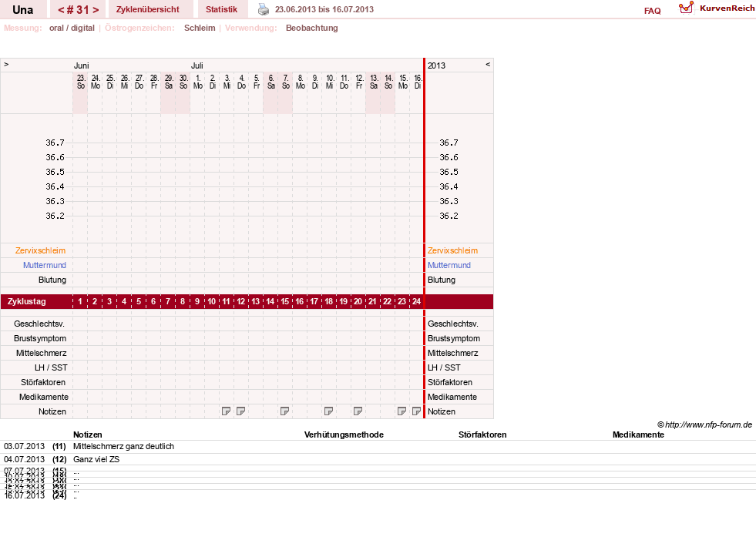Image resolution: width=756 pixels, height=557 pixels.
Task: Click the 2013 year label
Action: pos(436,65)
